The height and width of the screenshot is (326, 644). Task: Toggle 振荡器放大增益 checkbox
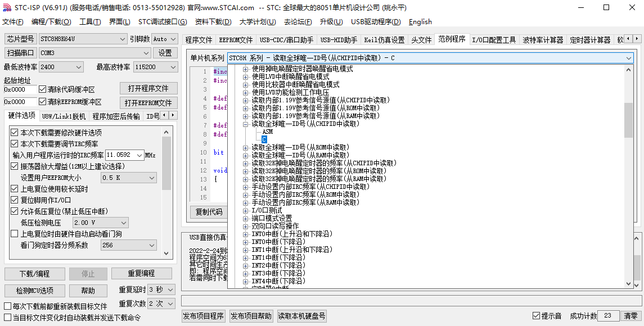[x=15, y=166]
